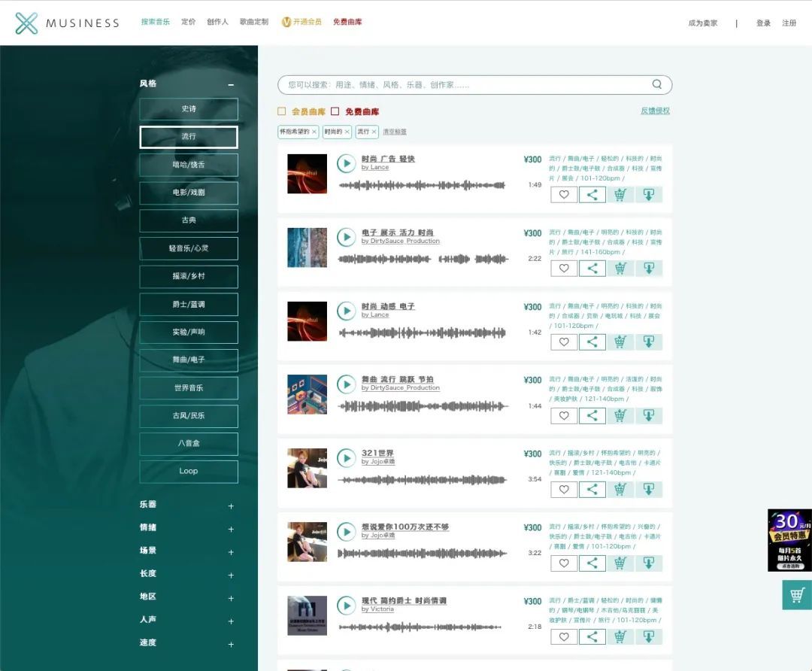
Task: Open the 创作人 nav item
Action: click(x=217, y=22)
